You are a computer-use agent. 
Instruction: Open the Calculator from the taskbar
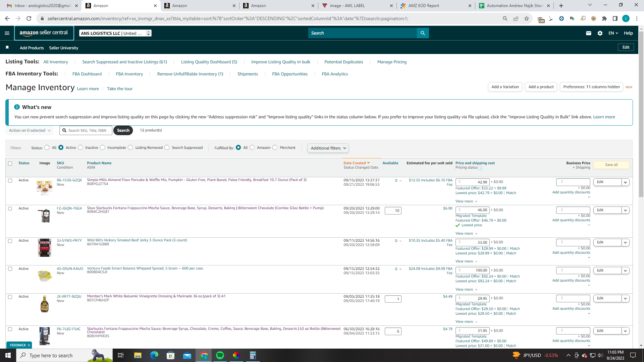tap(253, 355)
